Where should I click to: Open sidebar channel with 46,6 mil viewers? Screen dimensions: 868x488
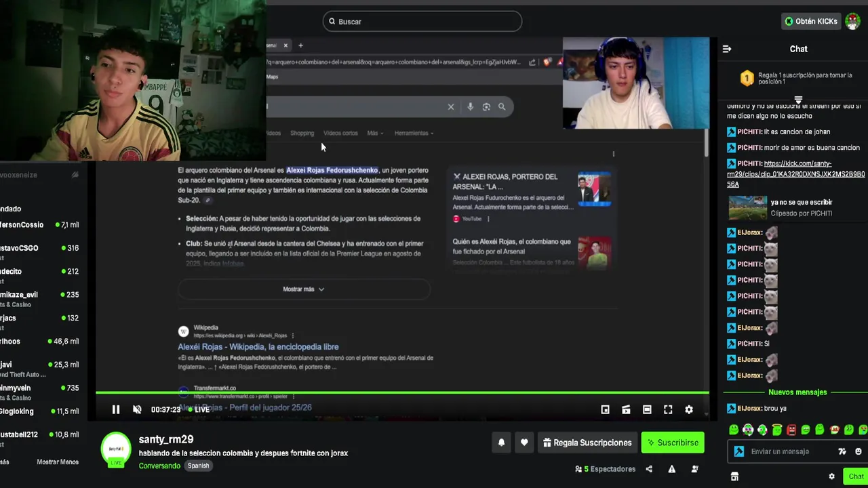click(39, 342)
